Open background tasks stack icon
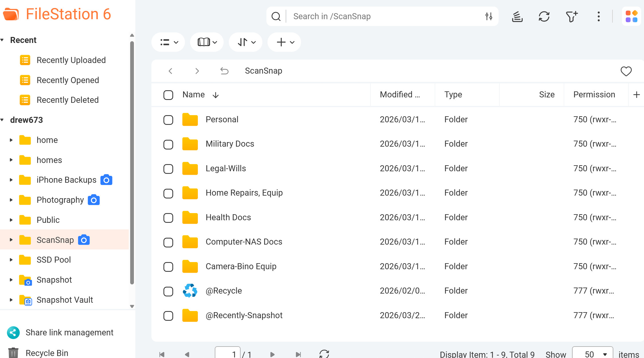The height and width of the screenshot is (358, 644). pyautogui.click(x=517, y=17)
